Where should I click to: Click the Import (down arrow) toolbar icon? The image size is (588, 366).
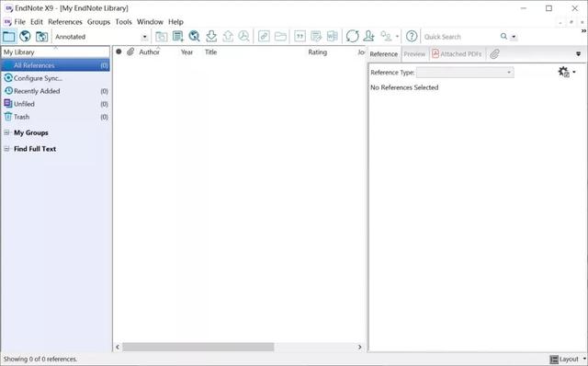(211, 37)
